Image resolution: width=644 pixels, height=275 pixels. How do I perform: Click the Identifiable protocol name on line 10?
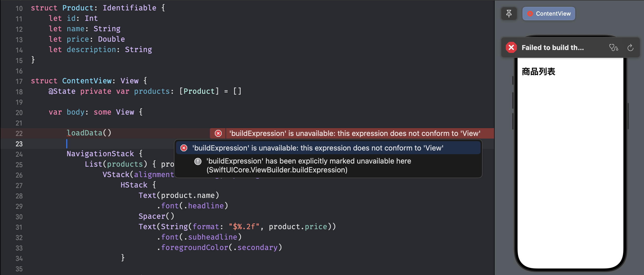coord(129,8)
